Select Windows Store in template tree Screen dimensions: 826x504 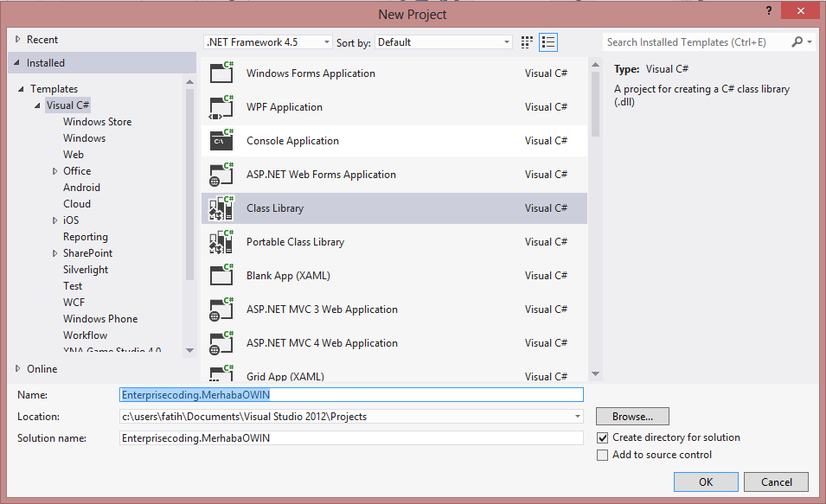[x=98, y=122]
